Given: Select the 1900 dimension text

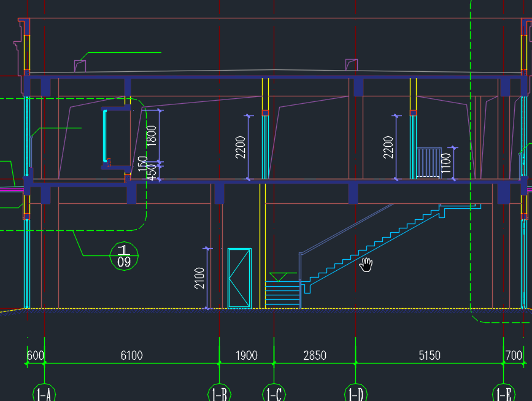Looking at the screenshot, I should coord(246,356).
